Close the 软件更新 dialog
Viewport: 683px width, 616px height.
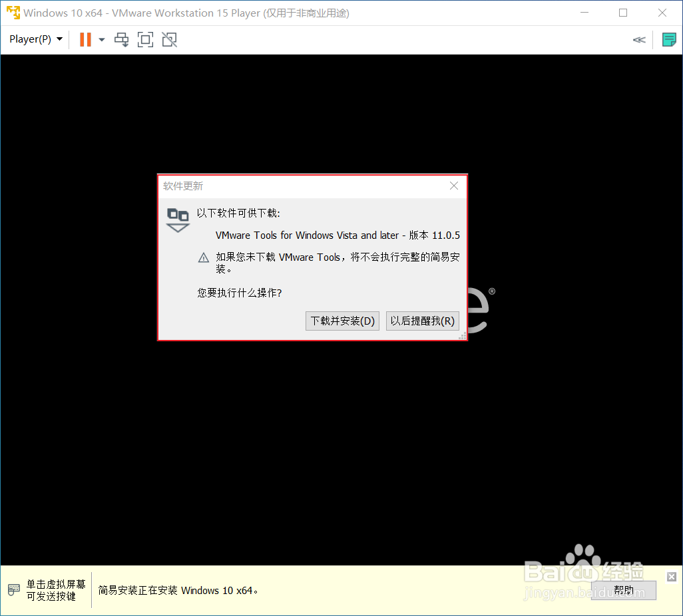pyautogui.click(x=454, y=186)
